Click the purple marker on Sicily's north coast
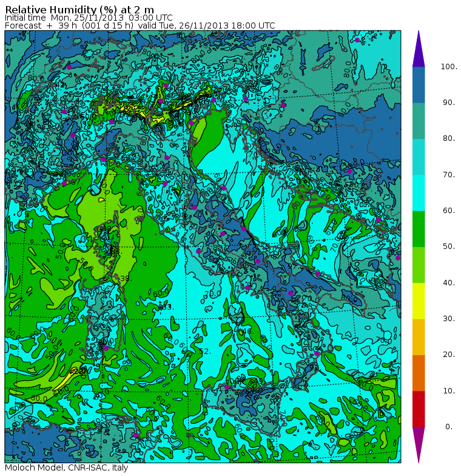Screen dimensions: 461x476 tap(227, 387)
